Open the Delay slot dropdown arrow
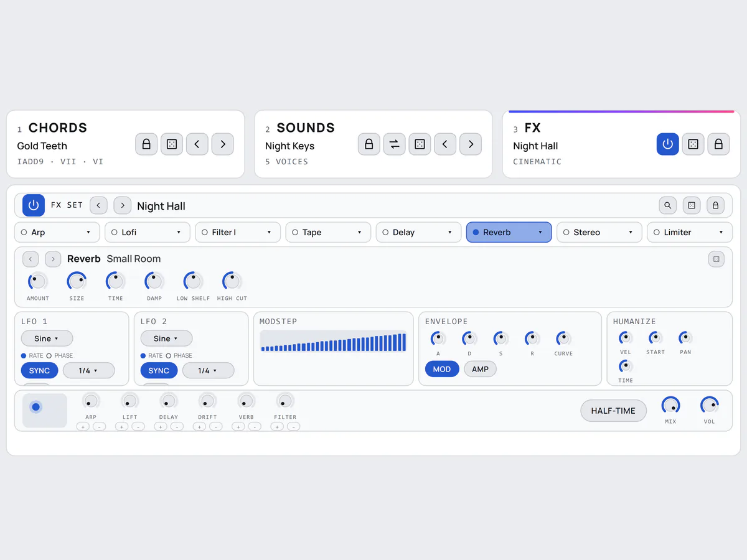This screenshot has width=747, height=560. (450, 232)
